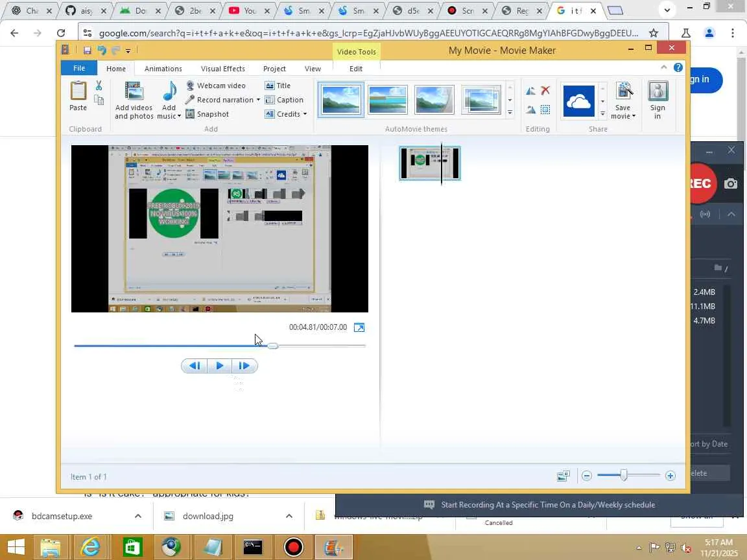
Task: Click the camera screenshot icon in recorder
Action: coord(731,184)
